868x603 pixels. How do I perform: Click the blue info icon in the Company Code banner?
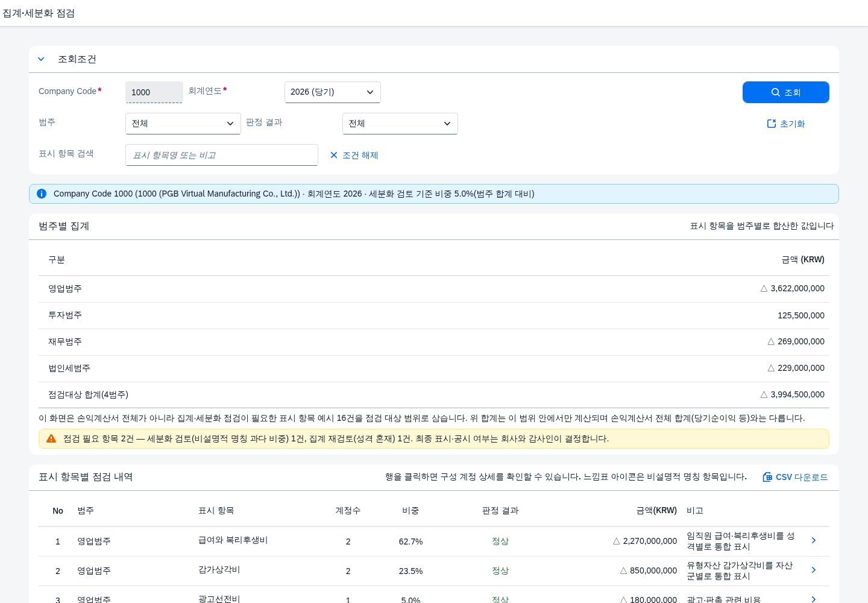tap(42, 194)
